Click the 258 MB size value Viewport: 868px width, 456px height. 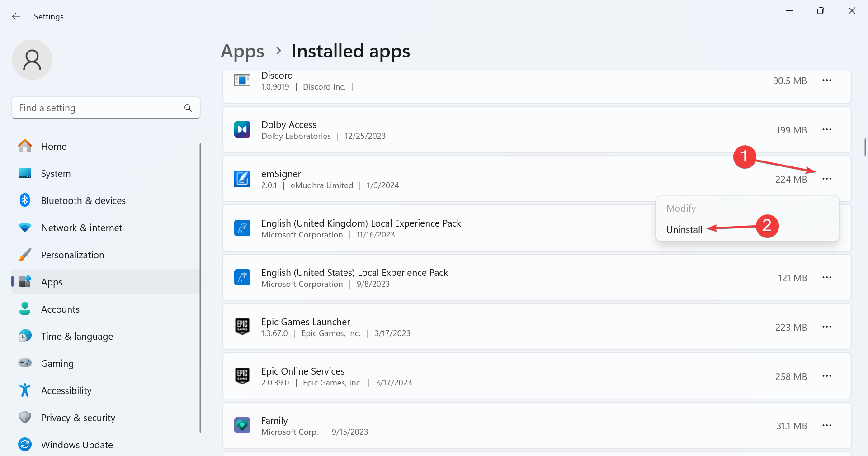point(791,377)
